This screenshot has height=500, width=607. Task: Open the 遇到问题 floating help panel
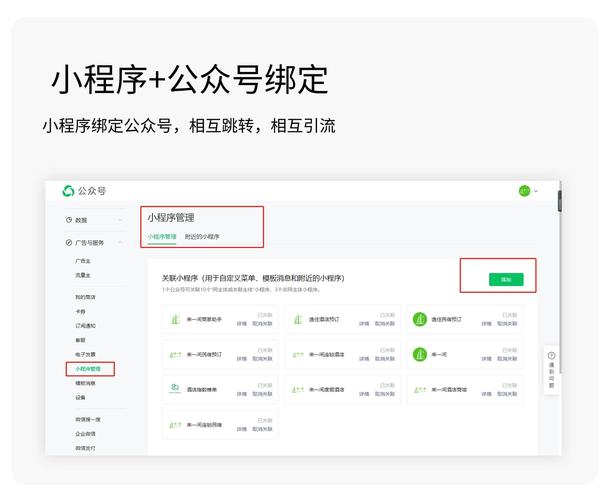(551, 370)
